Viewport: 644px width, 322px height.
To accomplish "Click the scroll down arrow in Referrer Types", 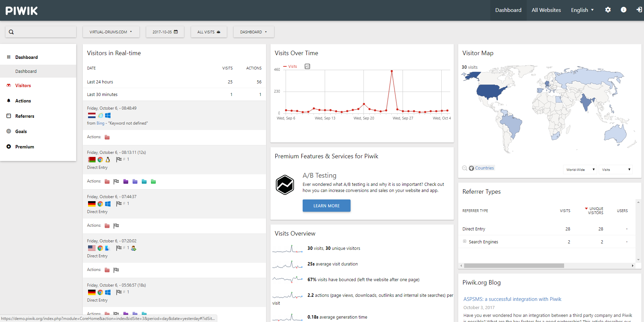I will pos(638,260).
